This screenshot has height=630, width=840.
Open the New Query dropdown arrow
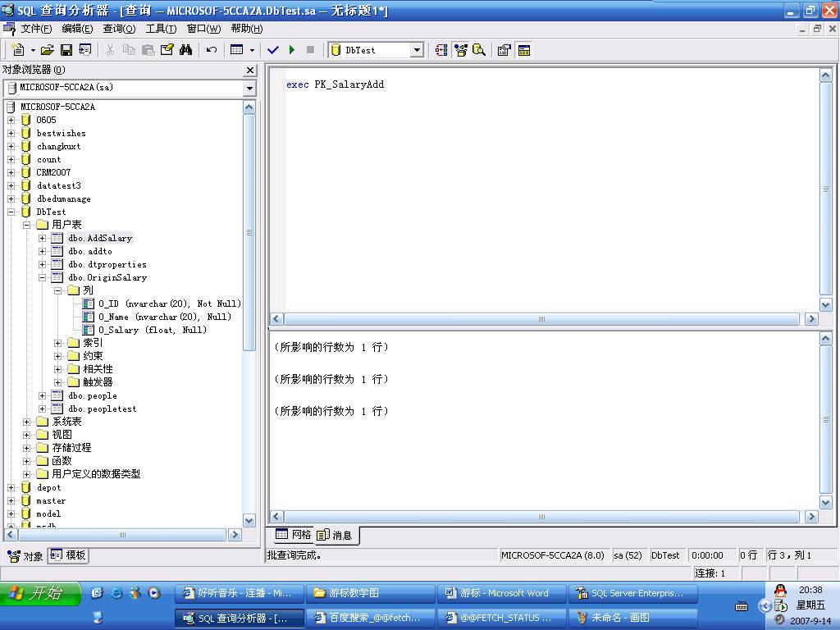click(33, 50)
